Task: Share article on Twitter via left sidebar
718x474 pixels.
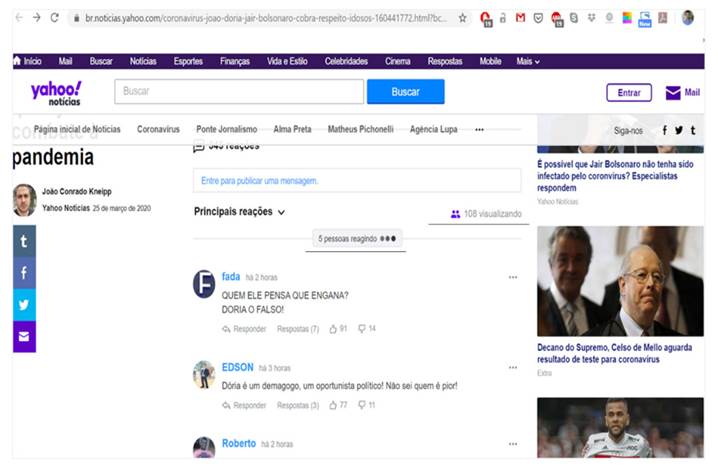Action: [23, 305]
